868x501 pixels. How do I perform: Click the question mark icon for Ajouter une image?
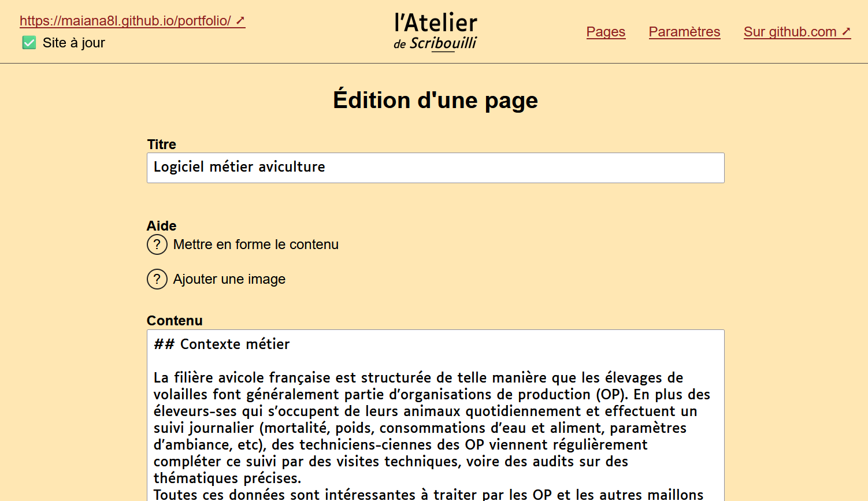157,279
